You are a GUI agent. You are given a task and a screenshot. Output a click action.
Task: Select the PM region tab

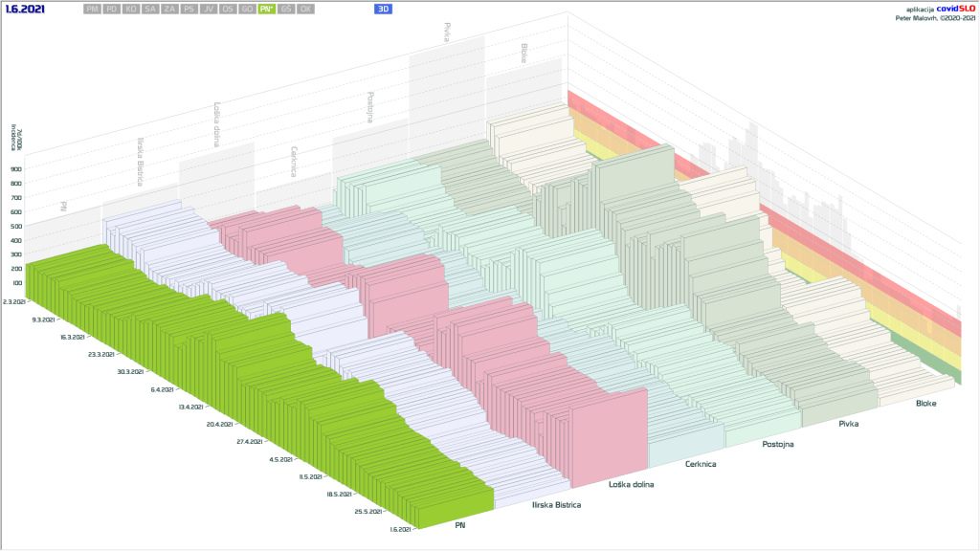tap(92, 9)
